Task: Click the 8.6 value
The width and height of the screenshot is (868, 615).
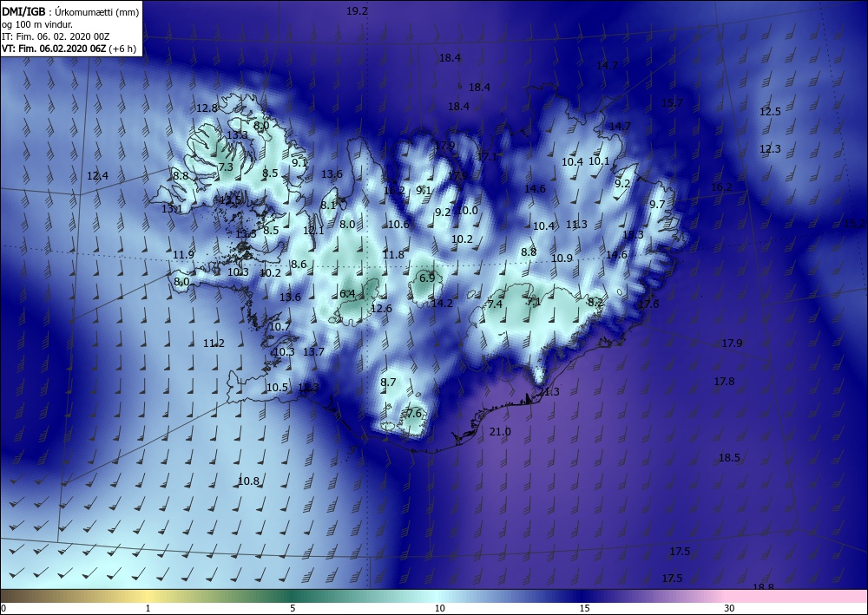Action: coord(299,265)
